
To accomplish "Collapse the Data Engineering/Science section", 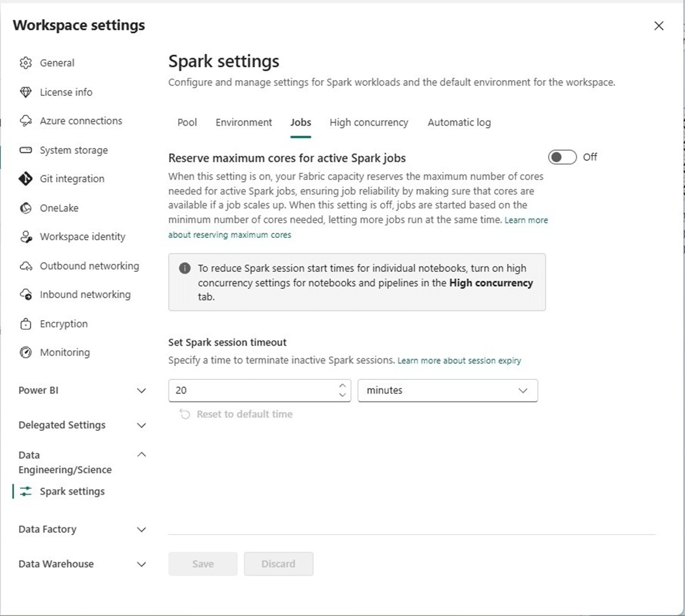I will tap(141, 455).
